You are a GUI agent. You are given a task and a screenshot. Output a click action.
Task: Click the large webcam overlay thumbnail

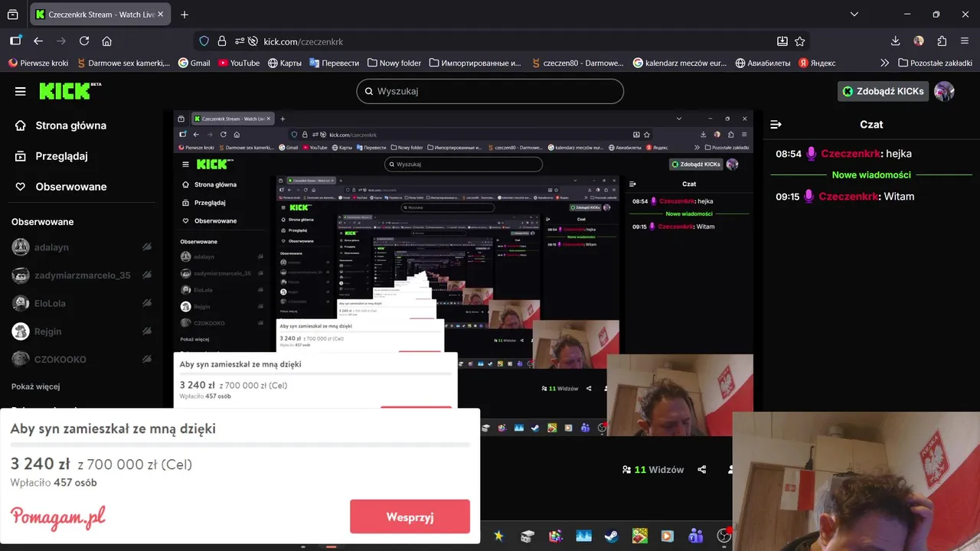856,481
